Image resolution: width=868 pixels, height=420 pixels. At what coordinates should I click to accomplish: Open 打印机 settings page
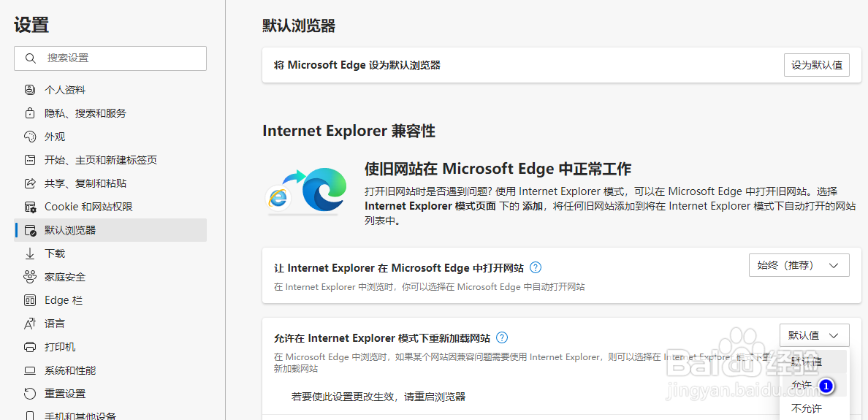pos(110,347)
